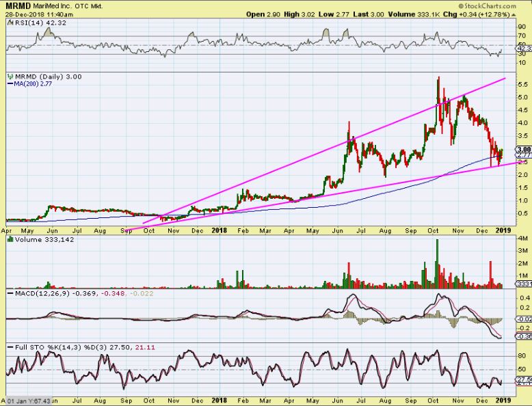Click the MACD(12,26,9) -0.369 legend text
This screenshot has height=406, width=532.
(55, 293)
